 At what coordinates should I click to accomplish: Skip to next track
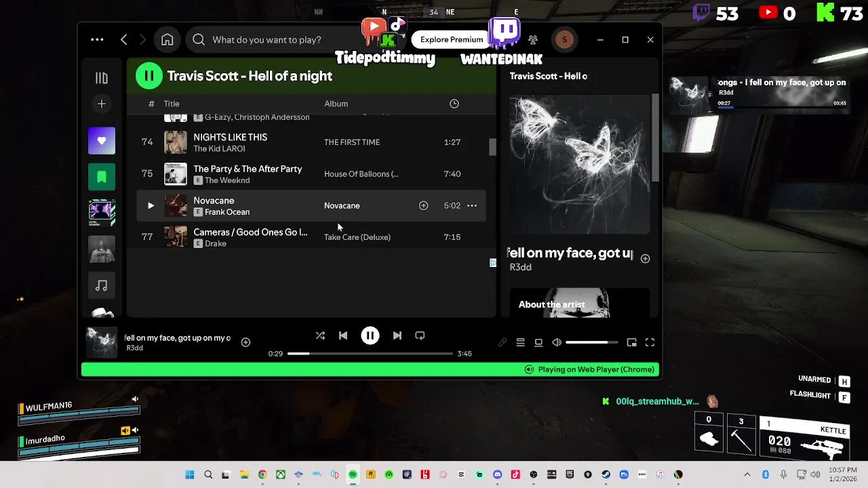point(397,335)
